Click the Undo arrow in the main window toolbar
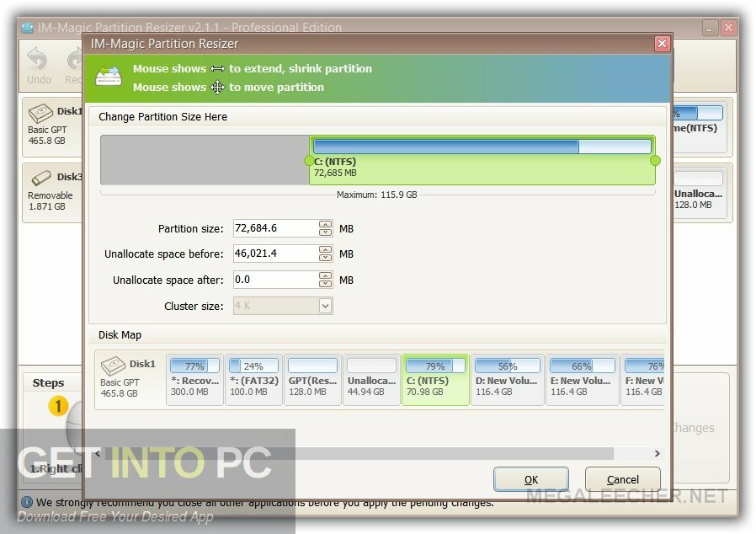This screenshot has height=534, width=756. pos(37,59)
